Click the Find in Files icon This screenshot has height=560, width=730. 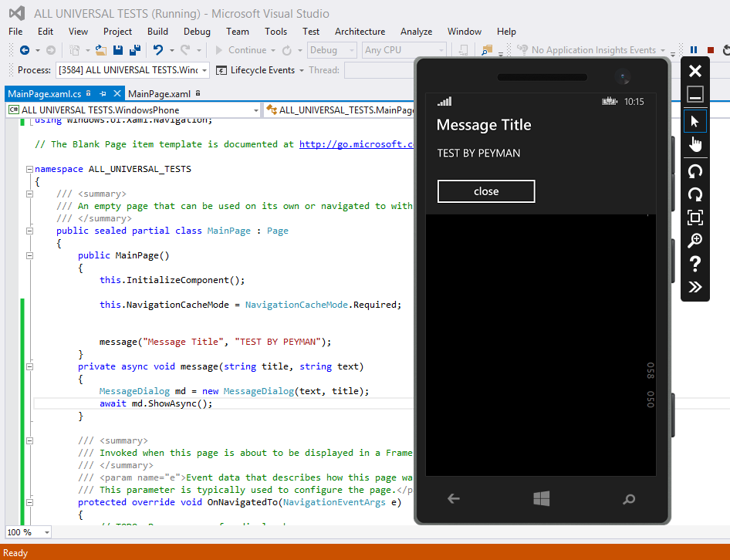click(487, 50)
